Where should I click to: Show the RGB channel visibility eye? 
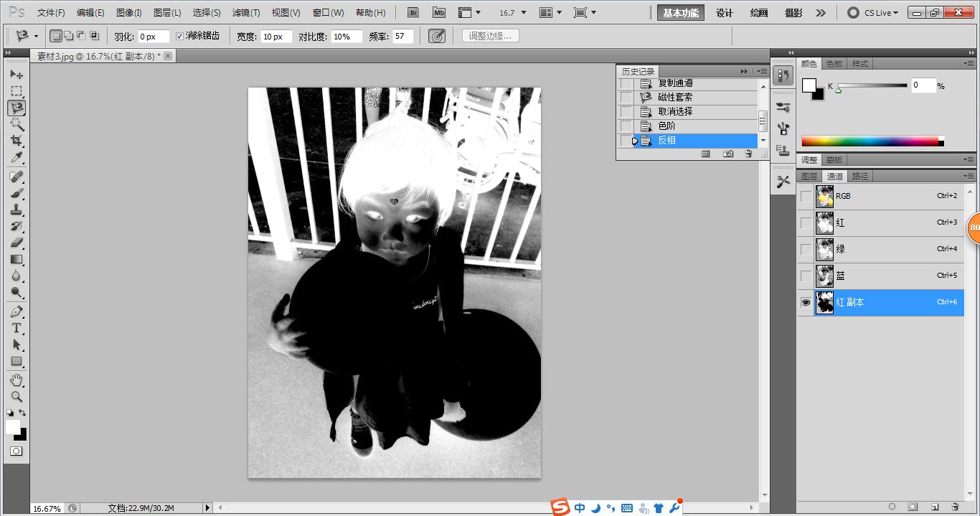pos(806,196)
